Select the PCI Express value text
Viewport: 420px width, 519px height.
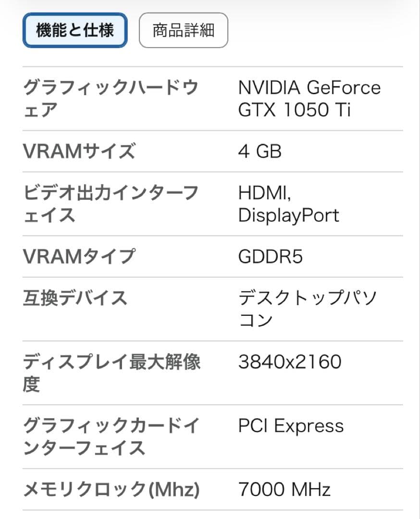(x=291, y=425)
